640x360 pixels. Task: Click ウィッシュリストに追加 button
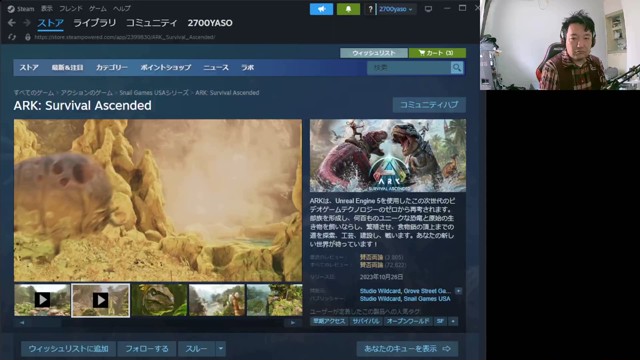68,349
